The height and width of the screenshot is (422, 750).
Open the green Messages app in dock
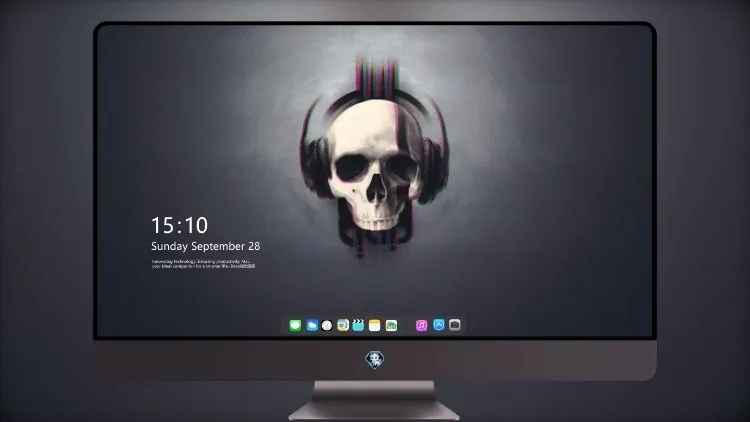click(x=295, y=325)
